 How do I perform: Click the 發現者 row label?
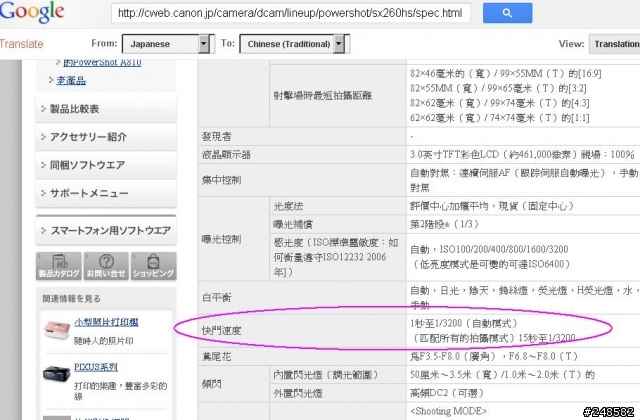(216, 136)
